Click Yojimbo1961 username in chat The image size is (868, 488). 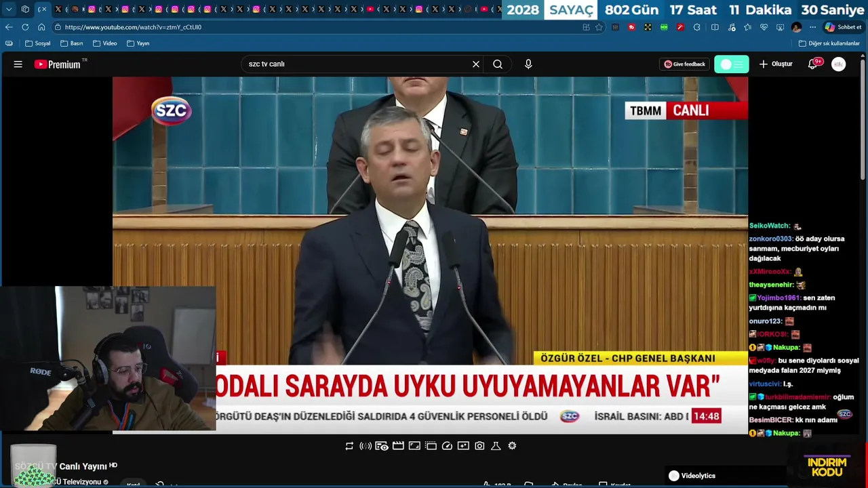point(778,298)
